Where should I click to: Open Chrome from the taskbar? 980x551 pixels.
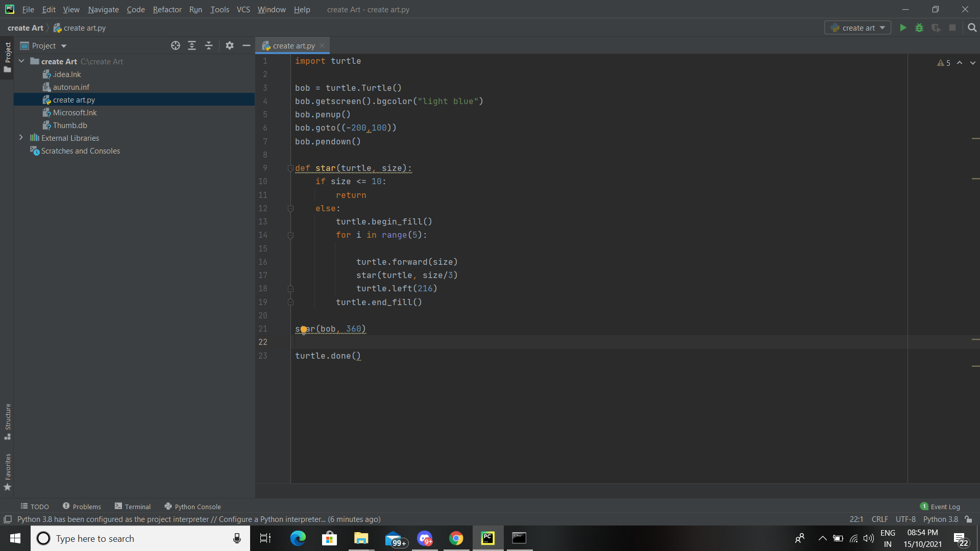pos(456,538)
